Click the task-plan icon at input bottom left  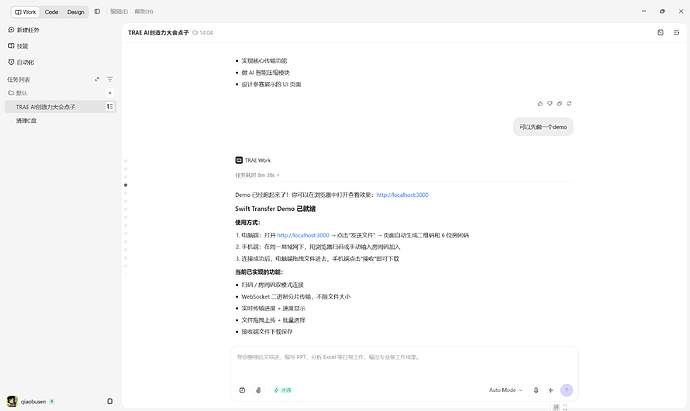(242, 390)
